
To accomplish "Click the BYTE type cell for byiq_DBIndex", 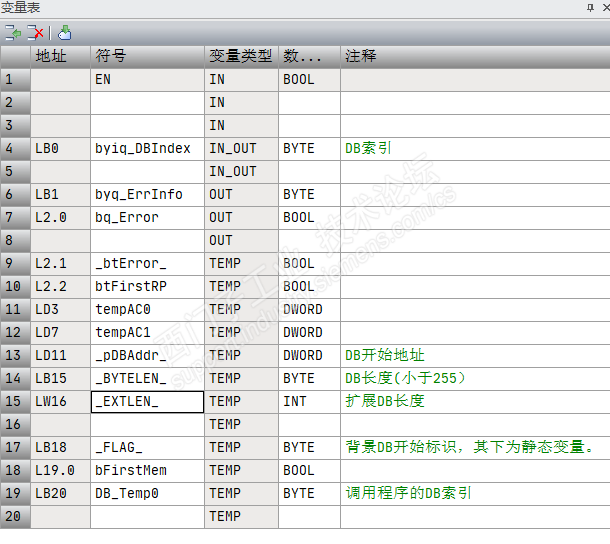I will 309,149.
